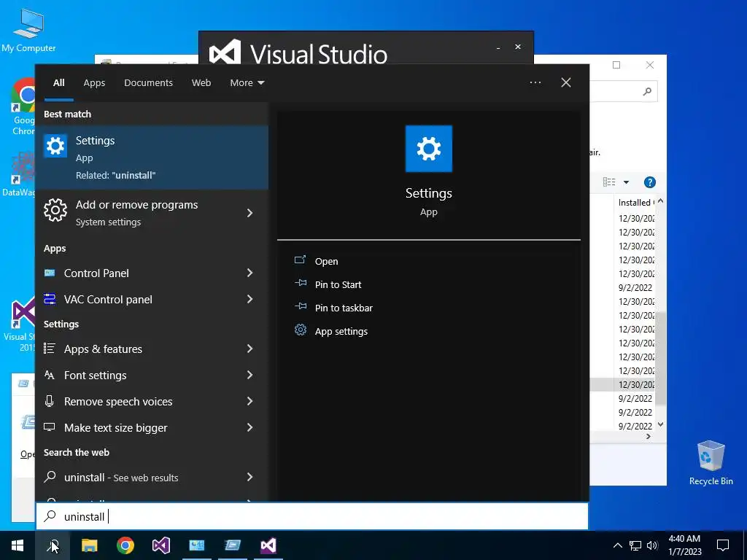Click the large Settings tile in preview pane
Viewport: 747px width, 560px height.
[x=429, y=149]
